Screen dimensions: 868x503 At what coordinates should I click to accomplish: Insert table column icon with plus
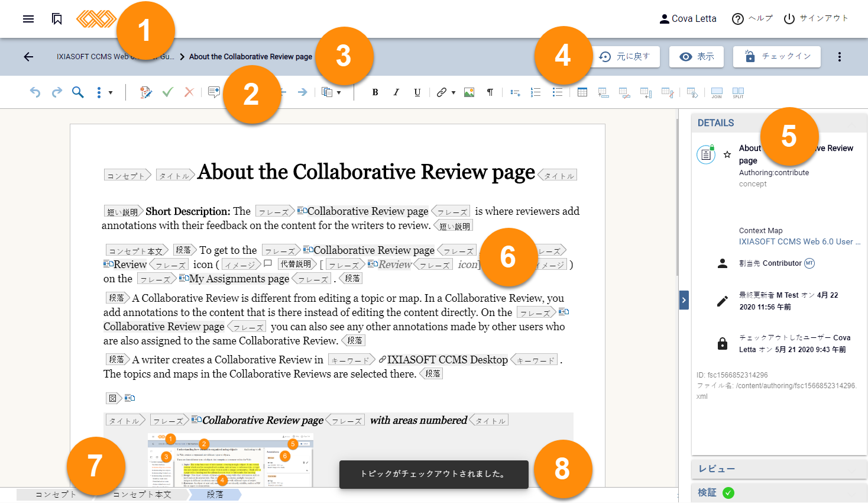click(646, 92)
